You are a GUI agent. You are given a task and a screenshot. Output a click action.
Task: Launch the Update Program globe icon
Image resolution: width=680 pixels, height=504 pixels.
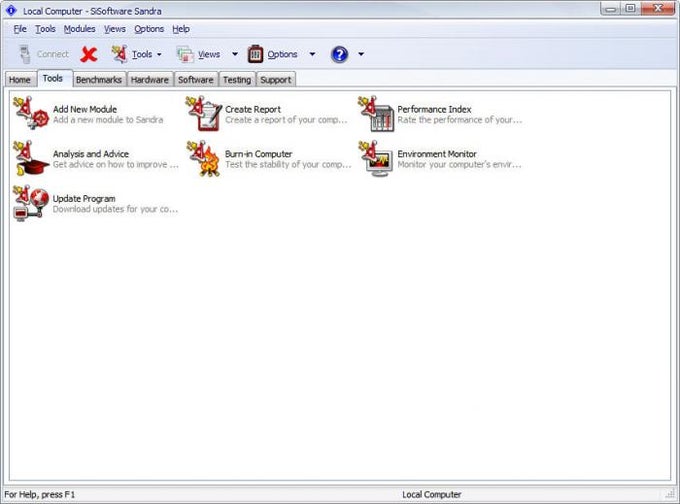[31, 203]
